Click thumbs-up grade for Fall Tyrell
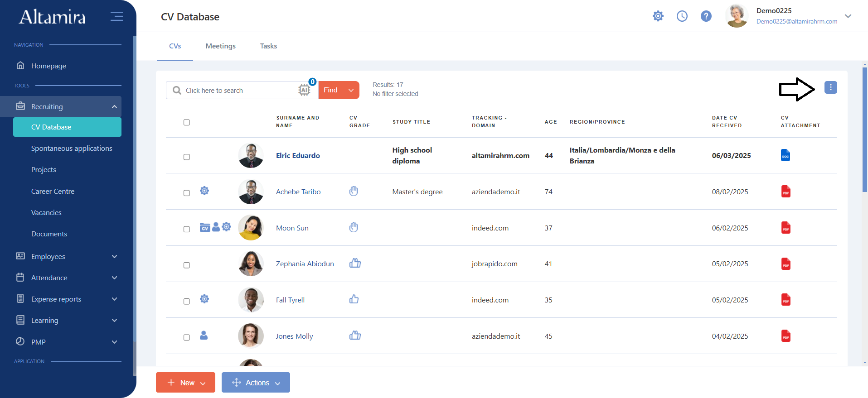 tap(354, 299)
